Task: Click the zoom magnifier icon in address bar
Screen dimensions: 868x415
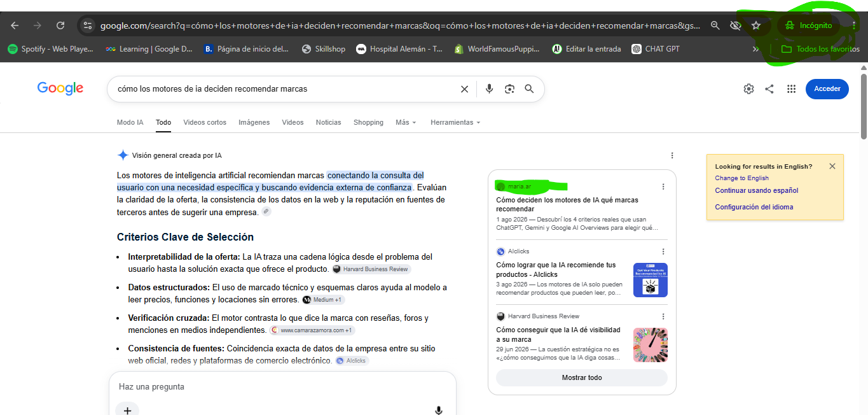Action: pyautogui.click(x=715, y=25)
